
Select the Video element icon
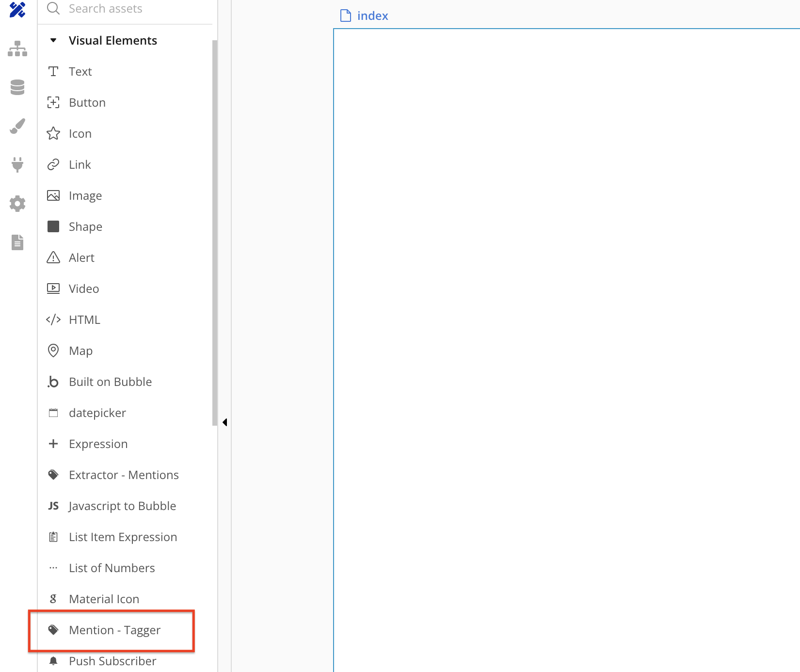tap(53, 288)
